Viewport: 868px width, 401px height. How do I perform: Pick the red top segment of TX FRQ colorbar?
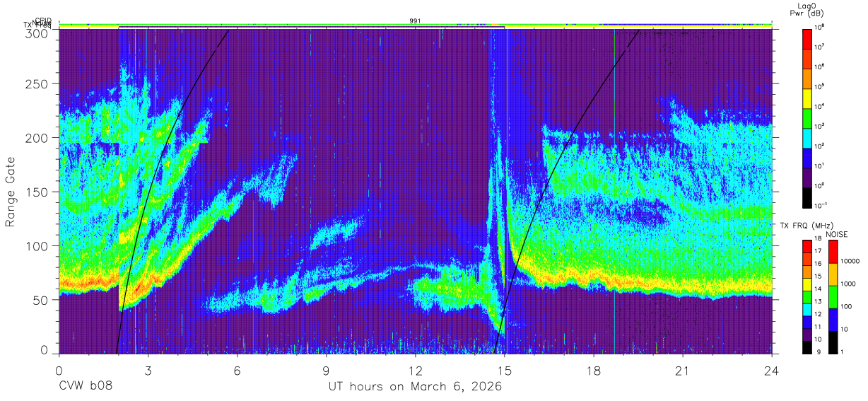coord(807,246)
